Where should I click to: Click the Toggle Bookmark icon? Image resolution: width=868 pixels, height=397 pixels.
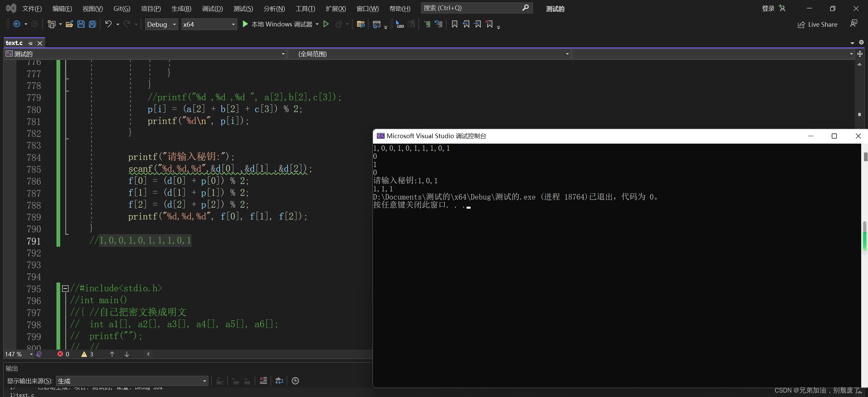455,24
